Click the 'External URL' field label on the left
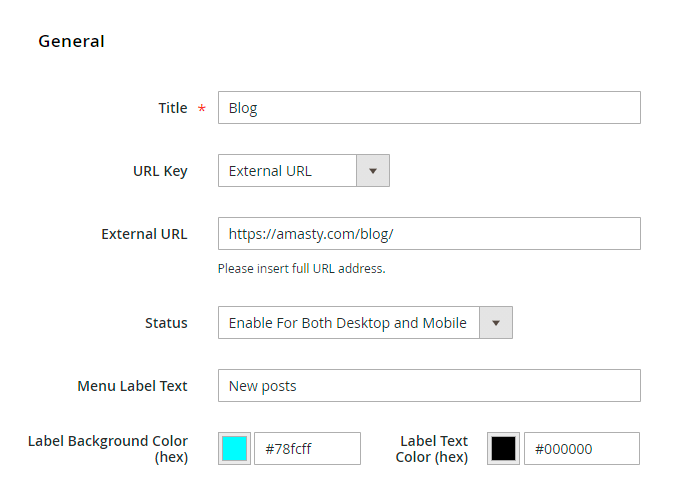685x498 pixels. [x=144, y=234]
